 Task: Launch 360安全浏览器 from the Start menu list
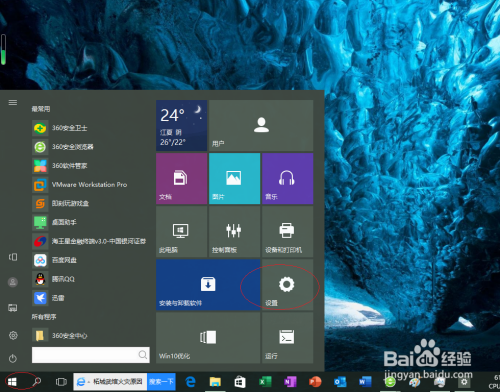(90, 147)
